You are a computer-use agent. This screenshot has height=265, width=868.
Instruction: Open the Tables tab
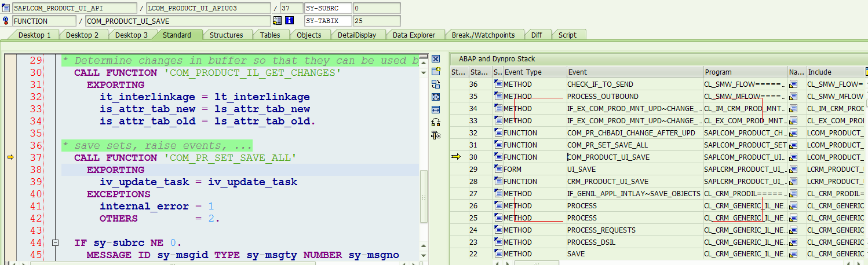point(270,35)
